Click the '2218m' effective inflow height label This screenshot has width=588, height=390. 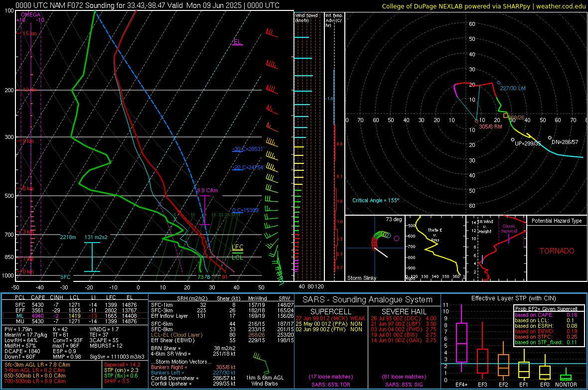tap(68, 237)
